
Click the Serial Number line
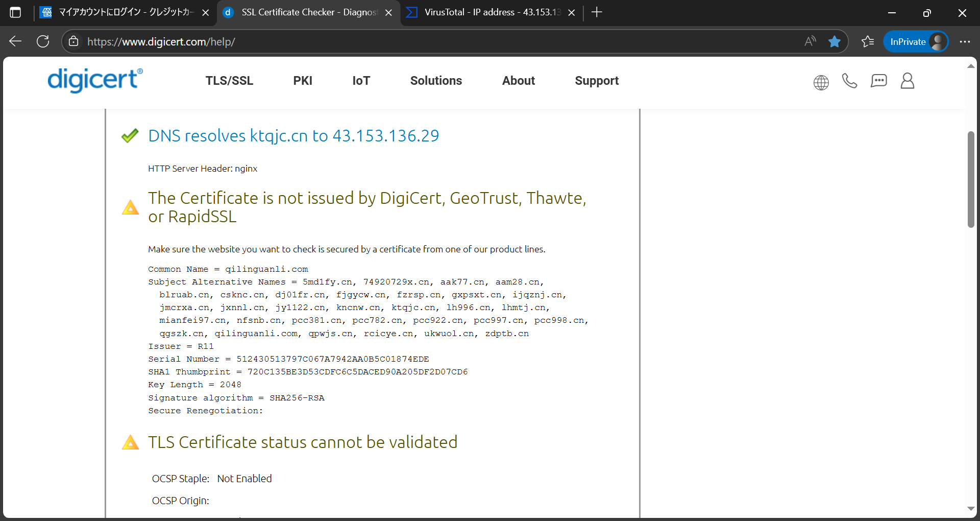pyautogui.click(x=288, y=359)
